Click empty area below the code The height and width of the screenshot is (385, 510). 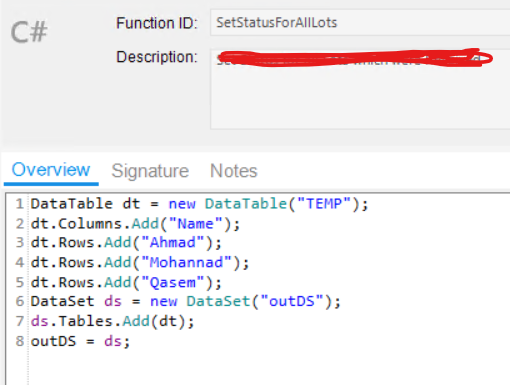267,368
